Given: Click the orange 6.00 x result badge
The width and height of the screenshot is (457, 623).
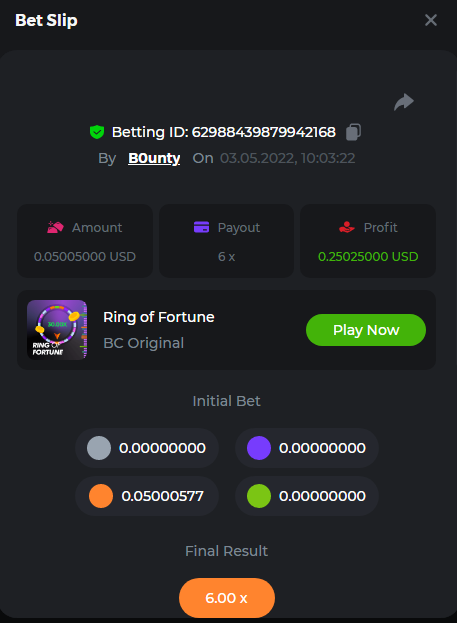Looking at the screenshot, I should click(227, 598).
